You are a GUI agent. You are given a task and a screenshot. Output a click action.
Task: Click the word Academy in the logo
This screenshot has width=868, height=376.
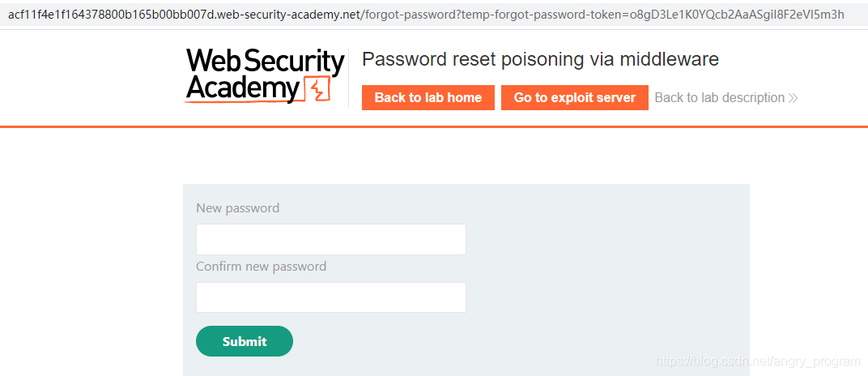(242, 88)
